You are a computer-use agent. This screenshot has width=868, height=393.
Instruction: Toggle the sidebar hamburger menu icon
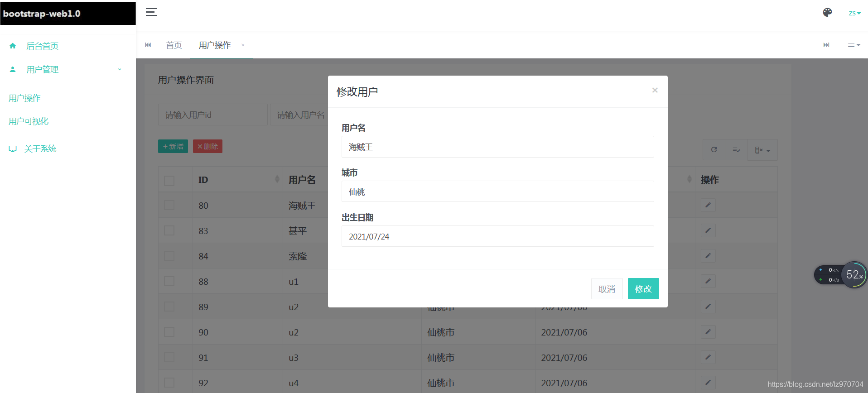point(151,12)
